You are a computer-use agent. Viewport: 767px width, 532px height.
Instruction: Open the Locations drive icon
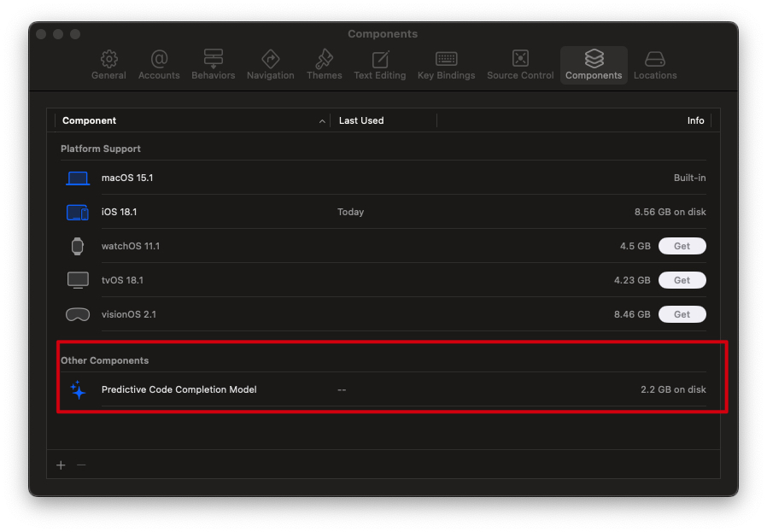coord(655,59)
